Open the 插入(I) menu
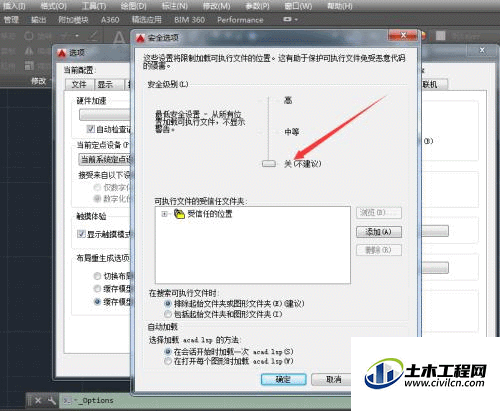The width and height of the screenshot is (500, 411). click(x=14, y=6)
